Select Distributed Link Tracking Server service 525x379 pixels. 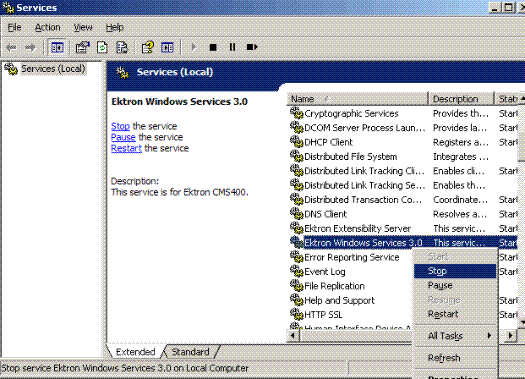pyautogui.click(x=403, y=185)
